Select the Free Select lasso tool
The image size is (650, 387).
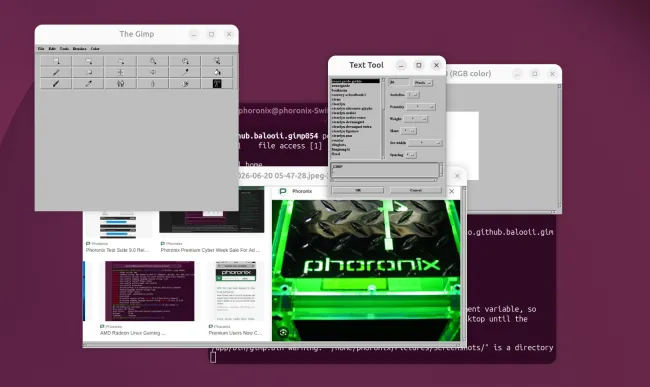(120, 61)
